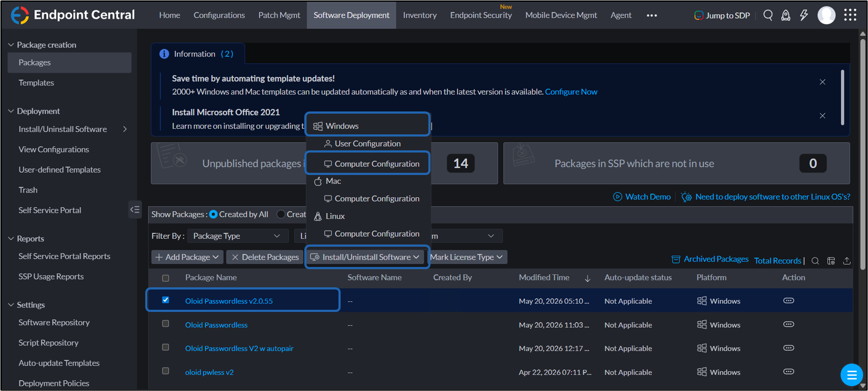The height and width of the screenshot is (391, 868).
Task: Check the oloid pwless v2 checkbox
Action: (x=166, y=371)
